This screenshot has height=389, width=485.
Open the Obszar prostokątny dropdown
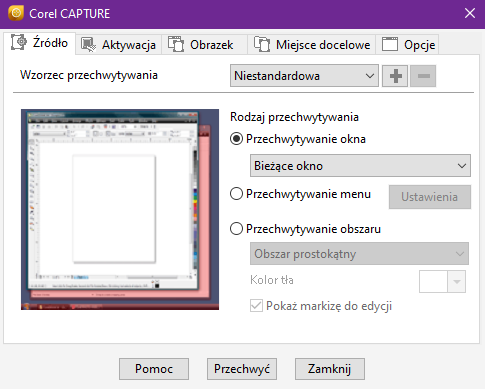tap(359, 254)
